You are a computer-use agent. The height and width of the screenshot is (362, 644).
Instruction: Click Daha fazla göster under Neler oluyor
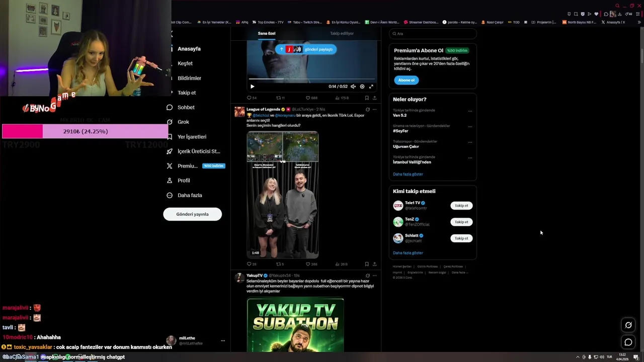click(x=408, y=174)
